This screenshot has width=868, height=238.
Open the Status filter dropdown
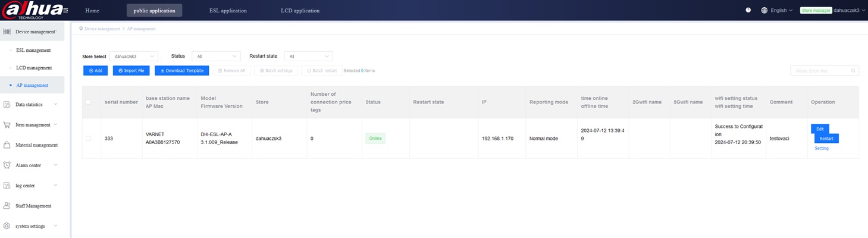click(x=215, y=57)
